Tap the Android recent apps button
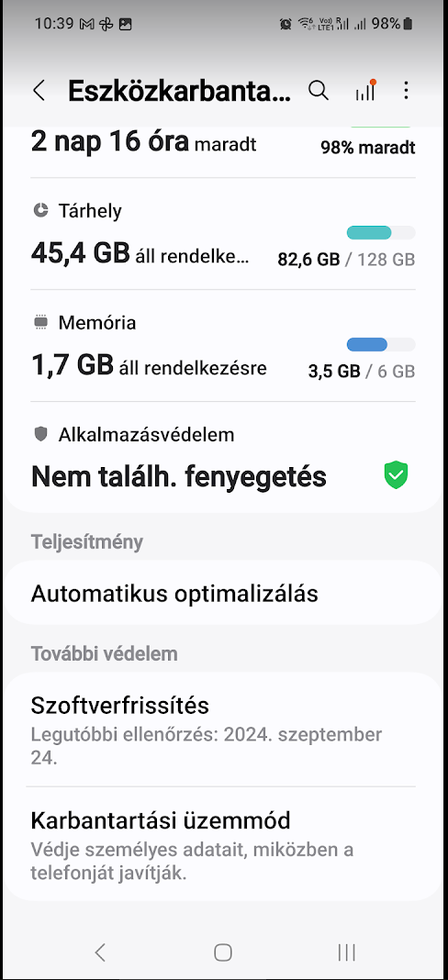The height and width of the screenshot is (980, 448). [x=347, y=952]
